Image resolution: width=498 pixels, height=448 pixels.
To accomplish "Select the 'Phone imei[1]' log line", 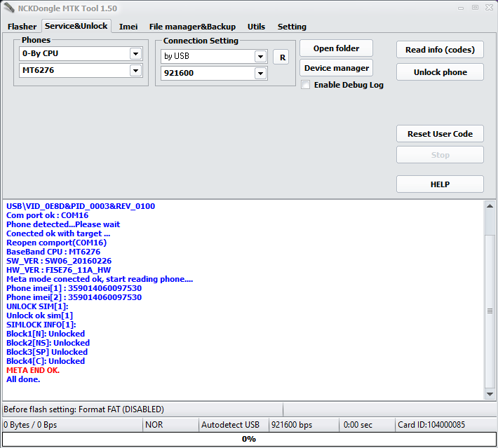I will coord(74,288).
